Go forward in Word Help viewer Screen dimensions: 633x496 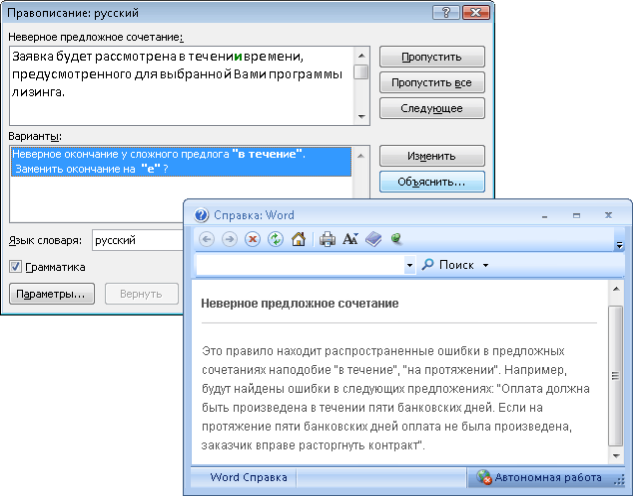point(229,239)
